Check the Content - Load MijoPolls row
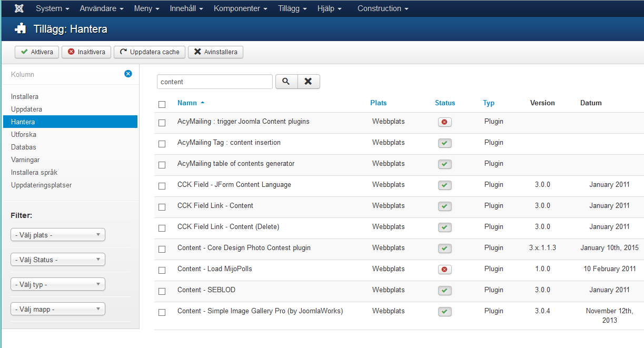 [x=162, y=270]
